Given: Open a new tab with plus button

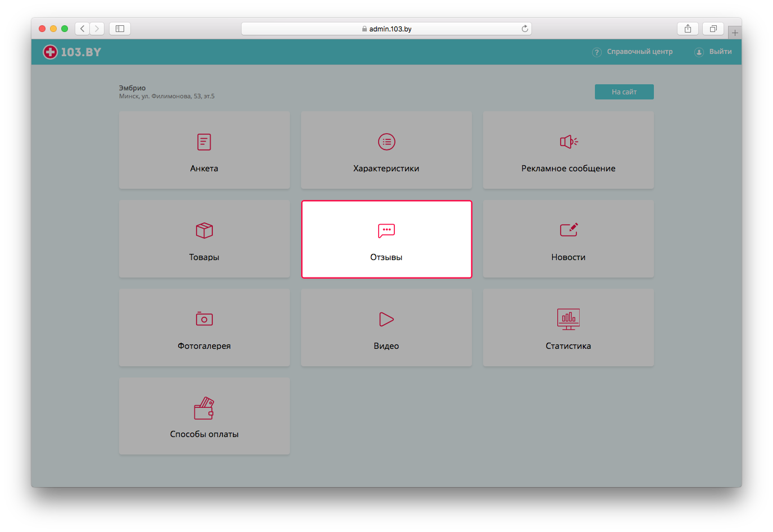Looking at the screenshot, I should click(735, 33).
